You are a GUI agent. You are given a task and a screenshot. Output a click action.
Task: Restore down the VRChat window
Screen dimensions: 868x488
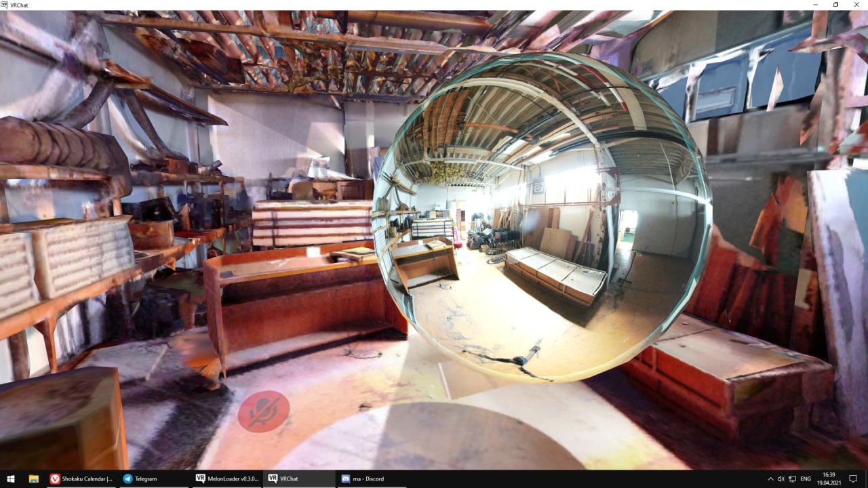click(835, 5)
